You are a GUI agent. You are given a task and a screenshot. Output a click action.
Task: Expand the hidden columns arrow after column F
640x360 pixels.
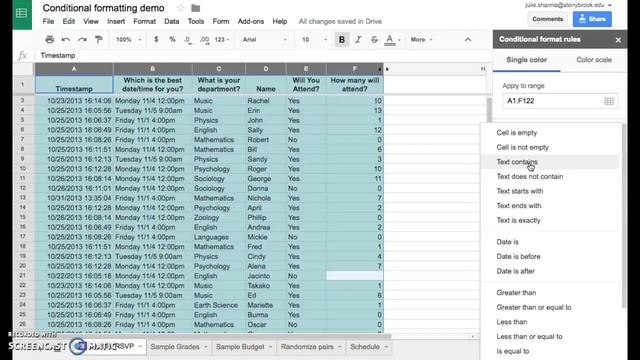pos(387,69)
